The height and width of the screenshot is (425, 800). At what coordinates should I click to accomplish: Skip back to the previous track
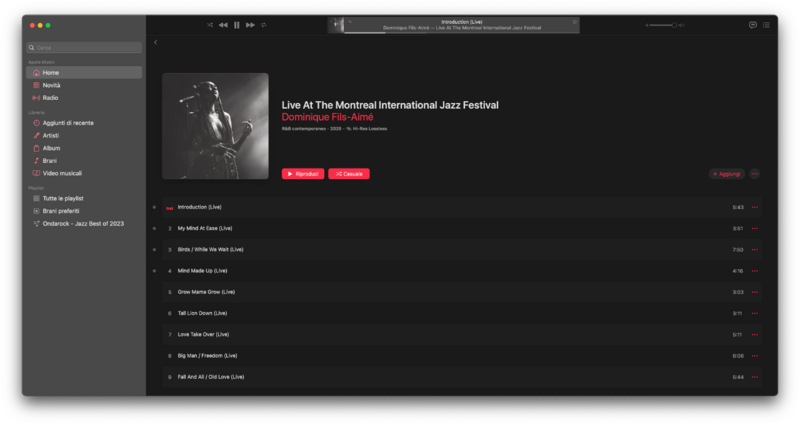(x=223, y=24)
